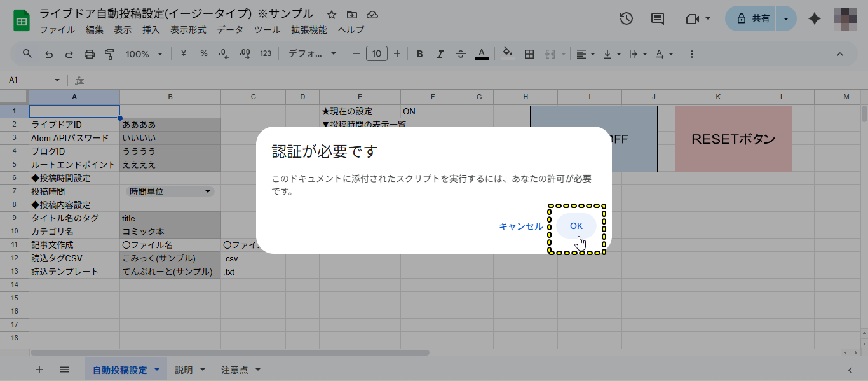
Task: Click the horizontal scrollbar at the bottom
Action: [230, 352]
